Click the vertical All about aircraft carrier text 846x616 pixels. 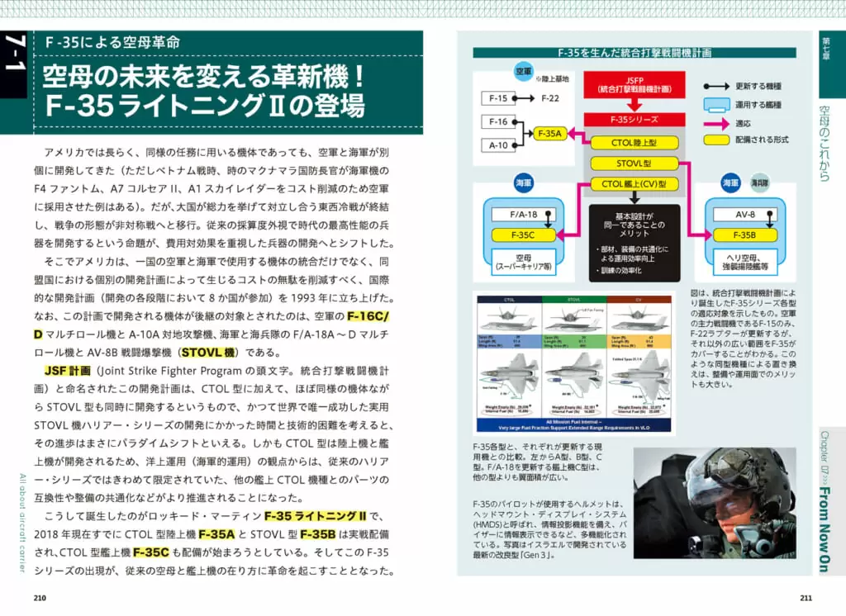22,524
